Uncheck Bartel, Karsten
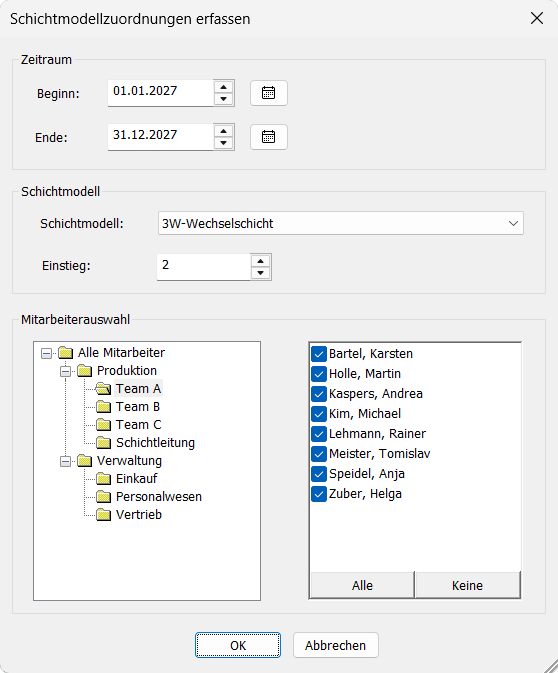The image size is (558, 673). pos(319,354)
